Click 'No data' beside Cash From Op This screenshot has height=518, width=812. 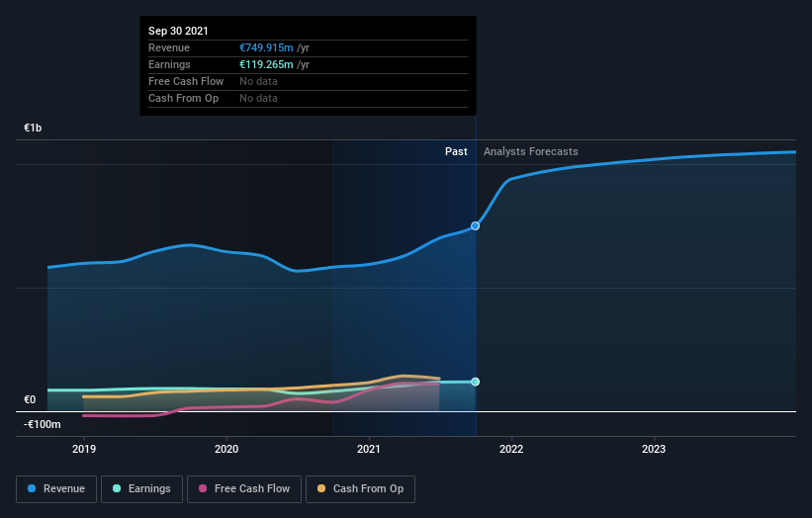pos(258,98)
